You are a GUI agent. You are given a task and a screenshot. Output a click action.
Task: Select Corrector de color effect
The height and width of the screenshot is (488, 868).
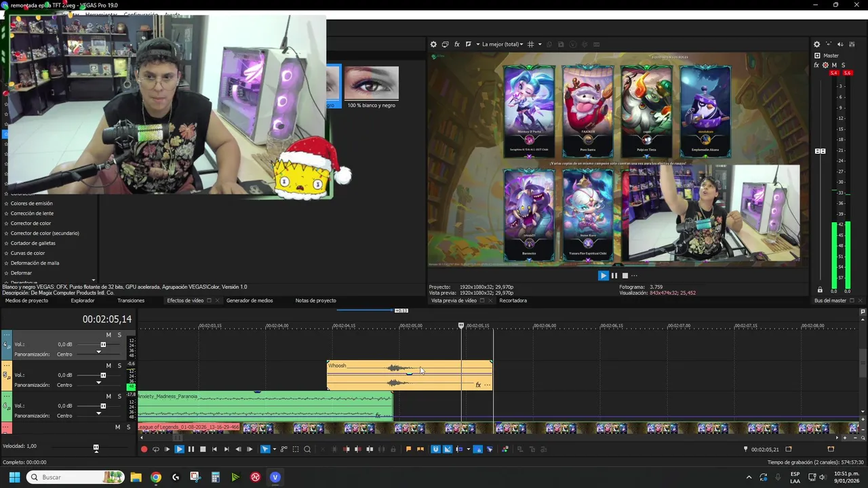(x=31, y=223)
